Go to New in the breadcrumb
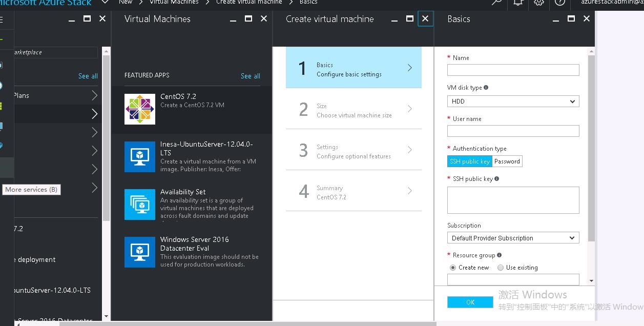This screenshot has width=644, height=326. 126,2
